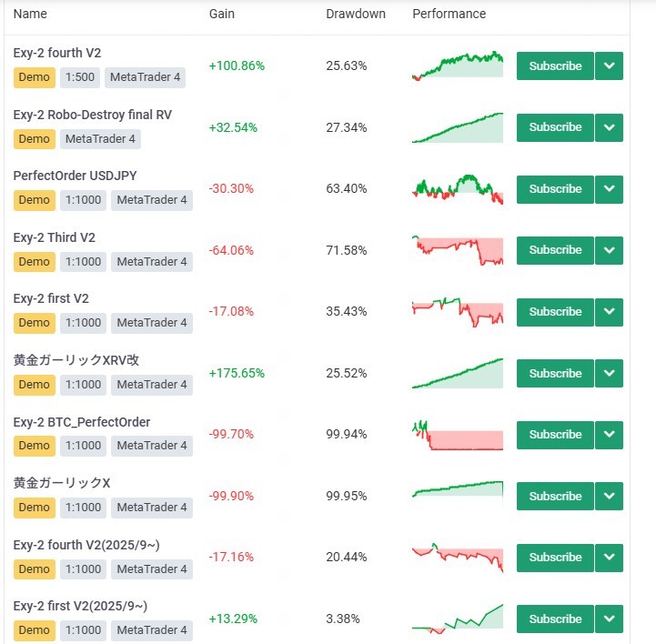Open PerfectOrder USDJPY performance chart thumbnail
The image size is (656, 644).
[x=457, y=188]
